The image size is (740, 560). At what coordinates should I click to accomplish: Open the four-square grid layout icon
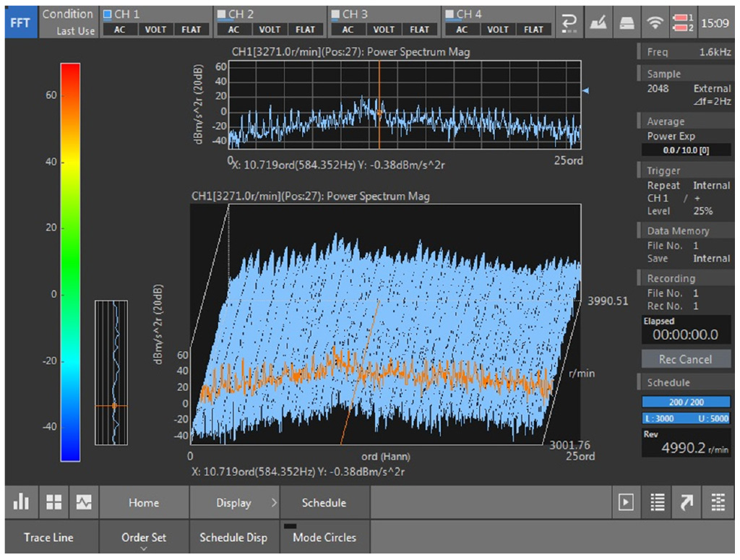53,503
